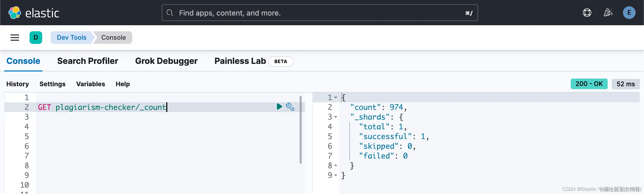The image size is (644, 194).
Task: Click the Dev Tools breadcrumb
Action: (x=71, y=38)
